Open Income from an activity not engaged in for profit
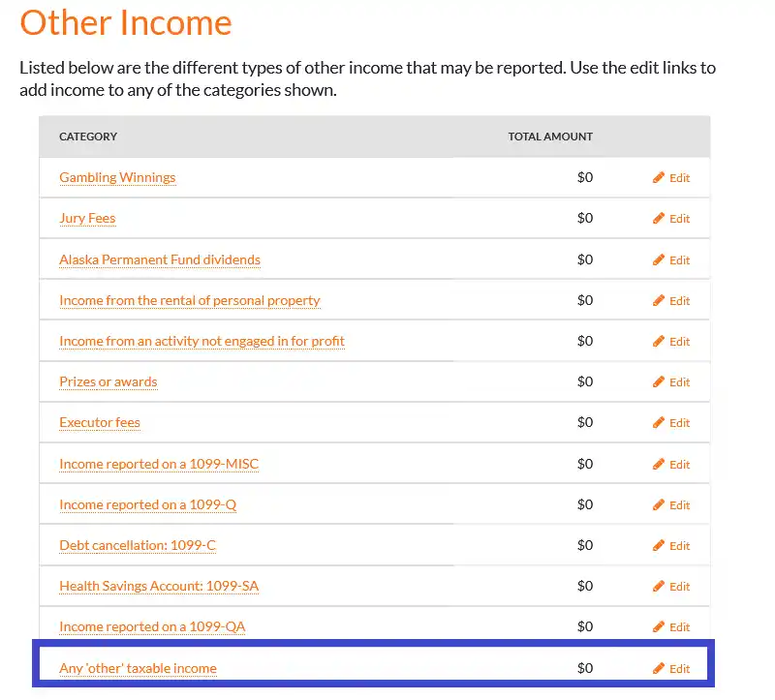 (201, 341)
